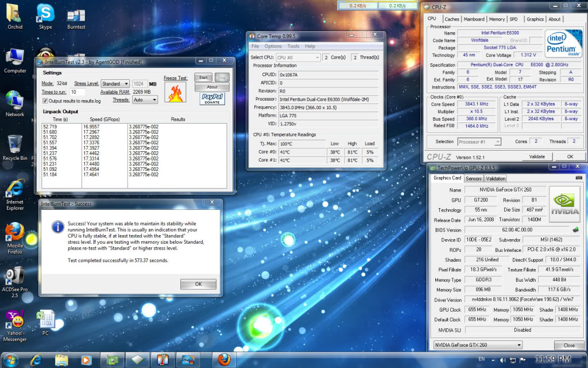The image size is (588, 368).
Task: Click the PayPal Donate image in IntelBurnTest
Action: pos(212,99)
